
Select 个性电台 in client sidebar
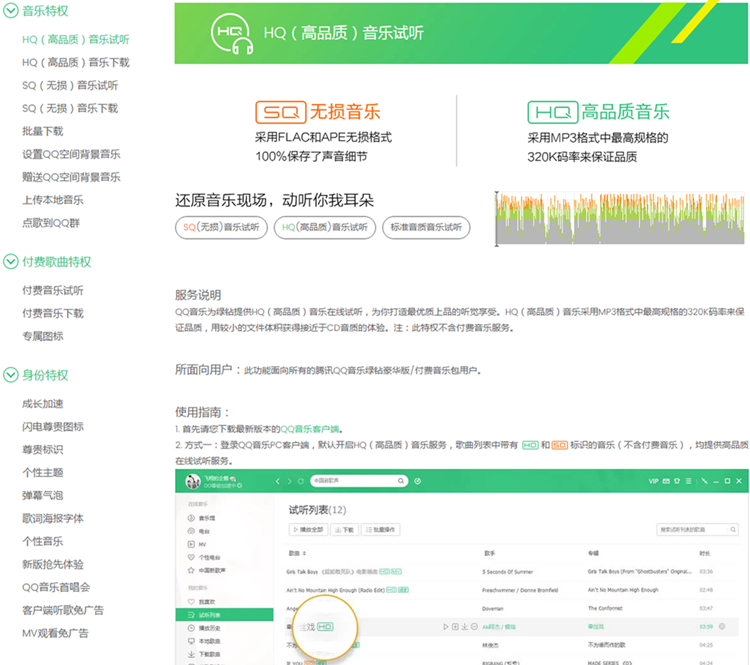pyautogui.click(x=204, y=557)
